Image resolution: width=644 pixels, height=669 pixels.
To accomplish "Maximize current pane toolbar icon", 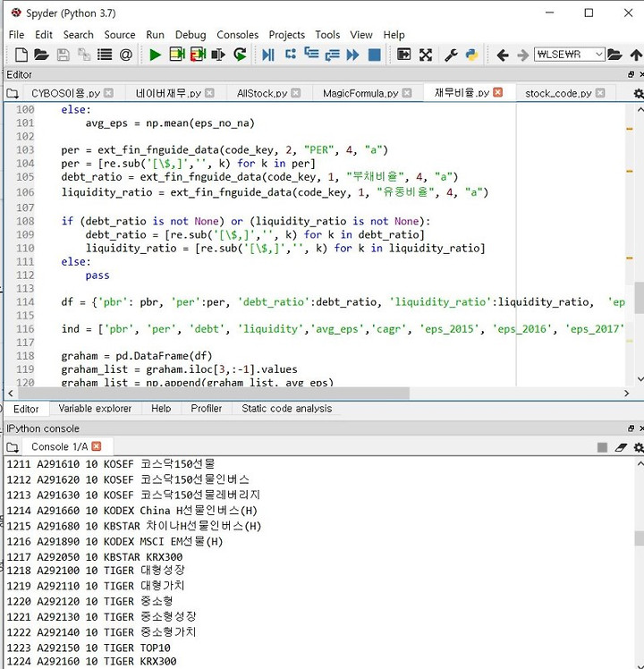I will [x=404, y=55].
